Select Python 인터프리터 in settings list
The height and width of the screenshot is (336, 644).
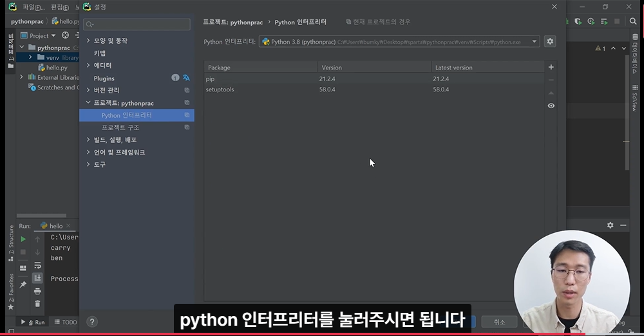pos(137,115)
